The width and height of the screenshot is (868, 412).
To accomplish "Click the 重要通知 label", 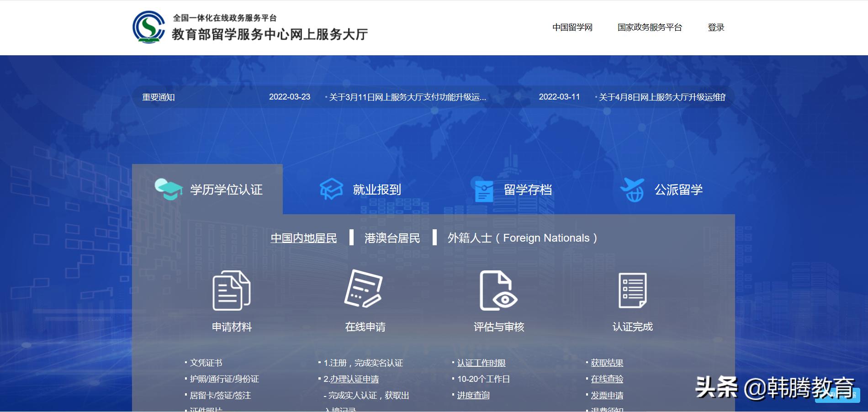I will [x=159, y=97].
